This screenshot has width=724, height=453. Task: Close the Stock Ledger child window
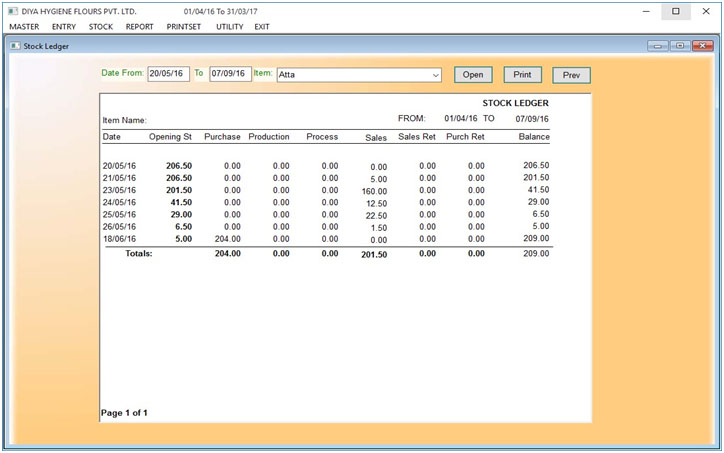tap(702, 46)
